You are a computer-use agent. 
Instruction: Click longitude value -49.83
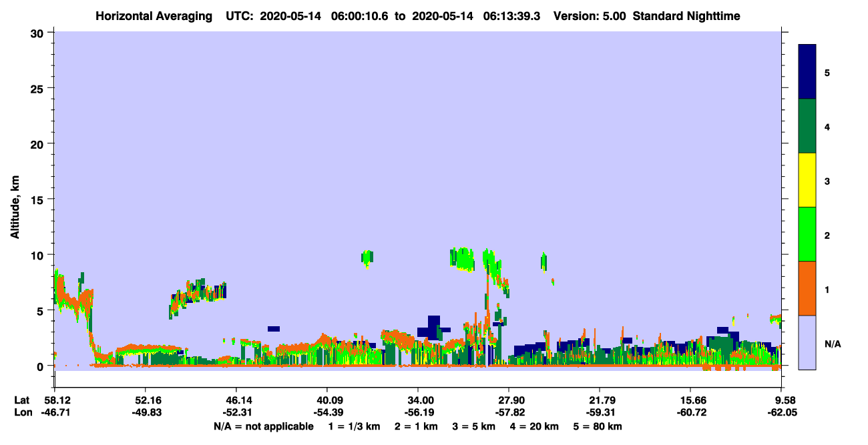click(146, 412)
